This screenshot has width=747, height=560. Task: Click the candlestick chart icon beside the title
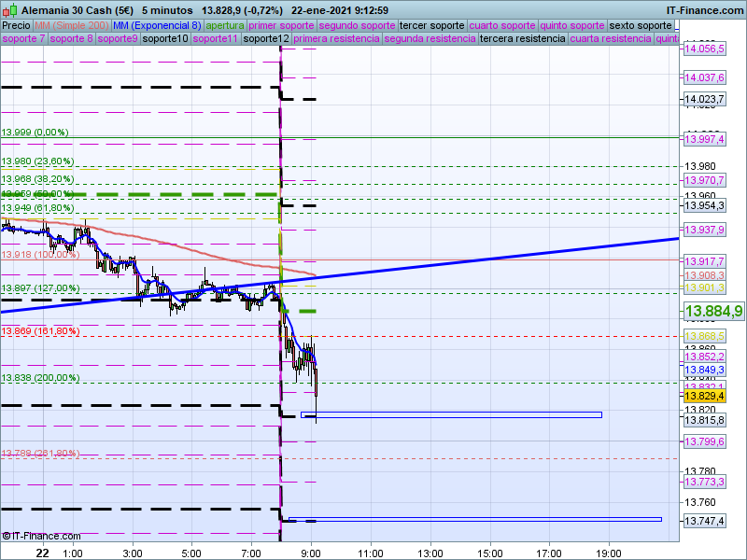pos(9,10)
